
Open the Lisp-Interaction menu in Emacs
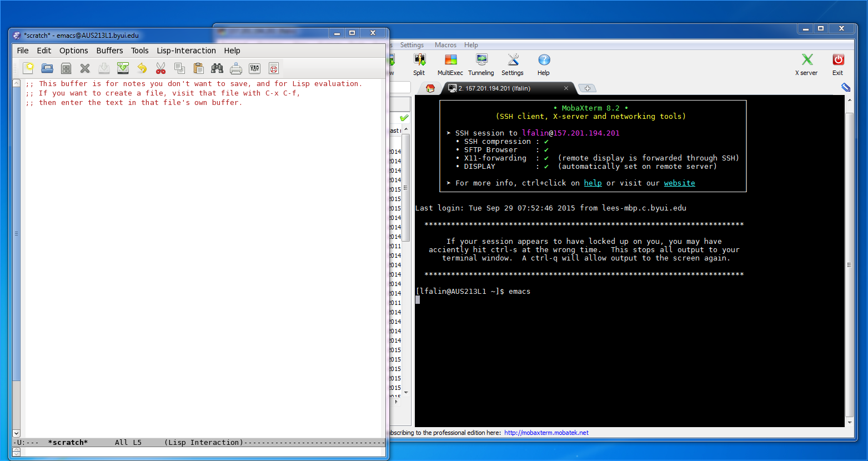pos(186,51)
